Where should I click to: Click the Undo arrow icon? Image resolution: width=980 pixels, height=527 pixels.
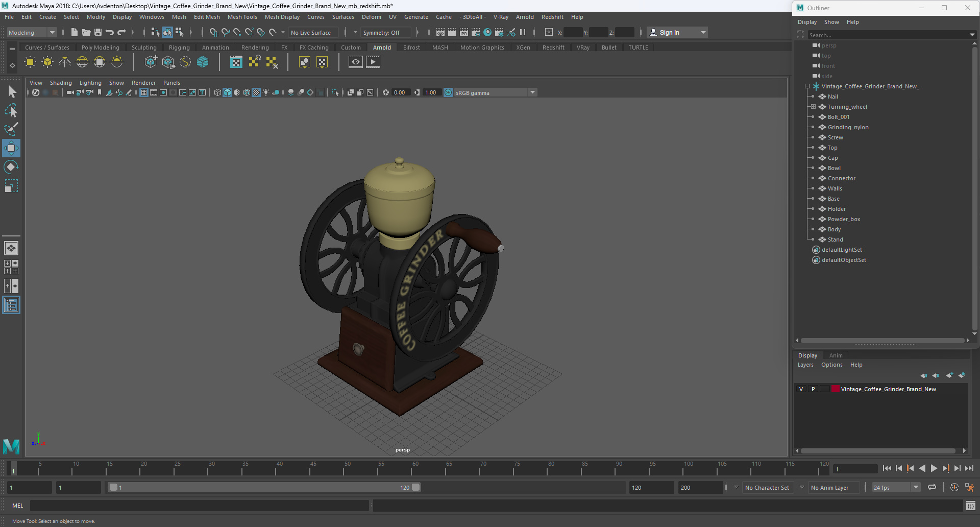click(110, 32)
